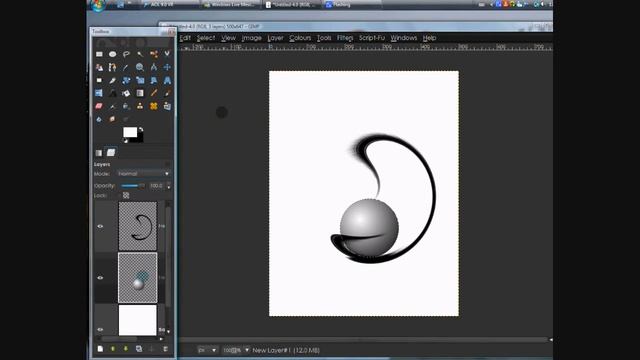Screen dimensions: 640x360
Task: Select the Scale tool
Action: click(x=140, y=80)
